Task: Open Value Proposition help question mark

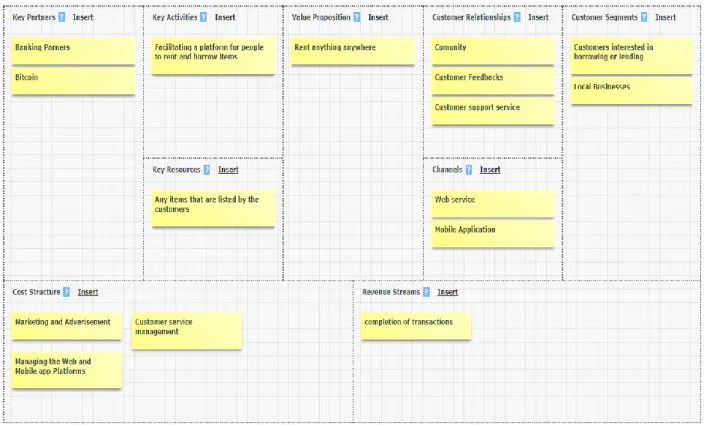Action: (357, 17)
